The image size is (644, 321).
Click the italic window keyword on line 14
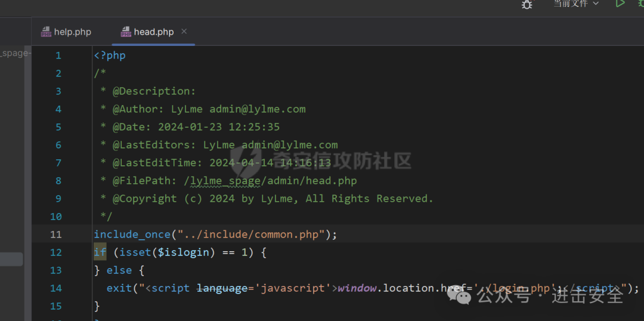pos(357,288)
